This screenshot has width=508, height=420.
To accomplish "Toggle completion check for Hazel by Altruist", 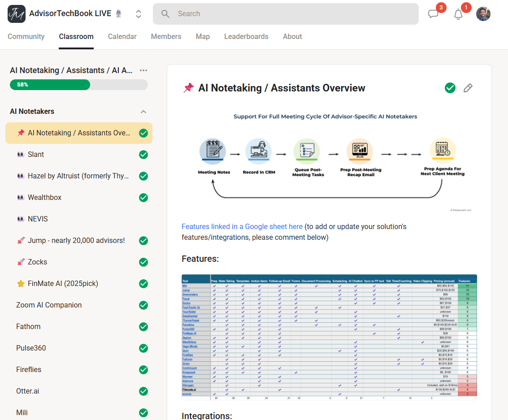I will point(143,176).
